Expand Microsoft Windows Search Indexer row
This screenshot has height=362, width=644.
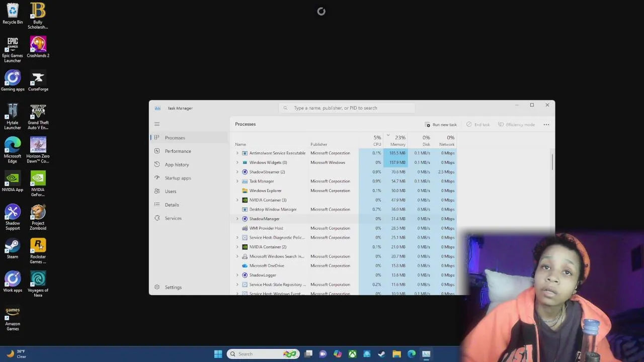[x=237, y=256]
